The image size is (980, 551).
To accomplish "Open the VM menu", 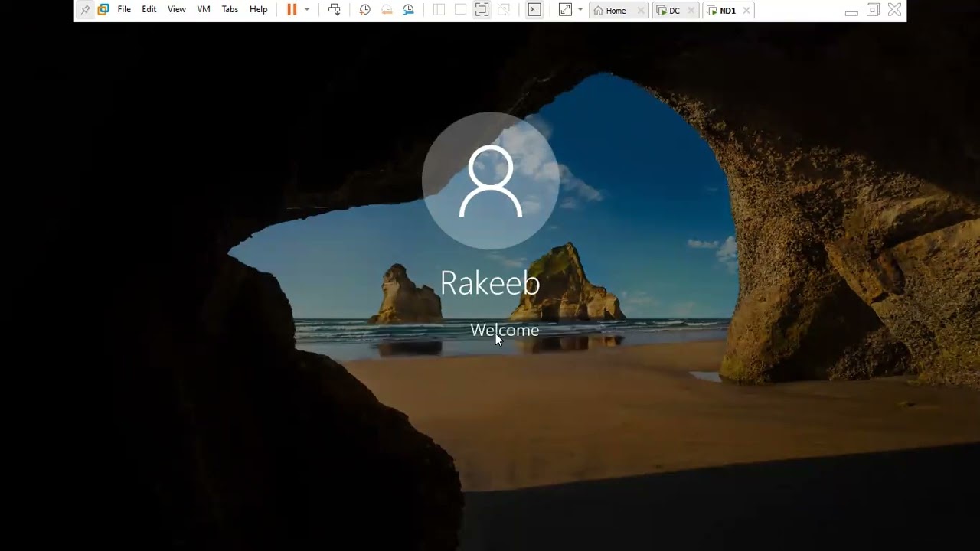I will (204, 10).
